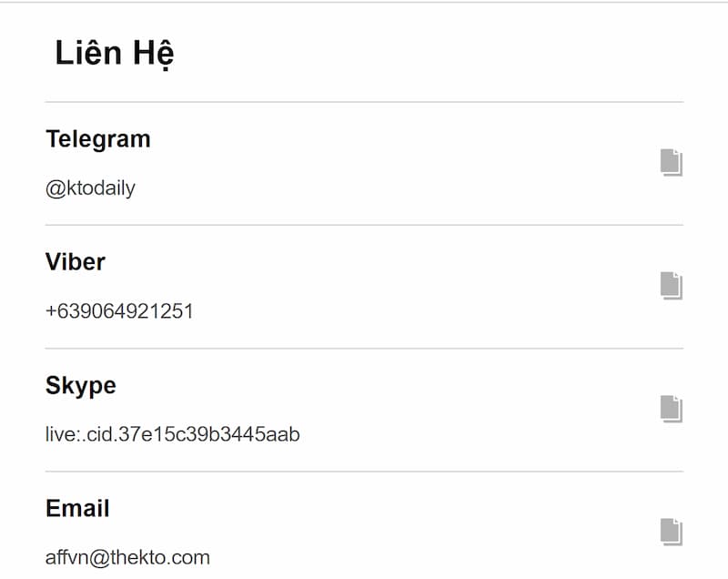Click the Viber number +639064921251
The width and height of the screenshot is (728, 579).
pos(119,311)
